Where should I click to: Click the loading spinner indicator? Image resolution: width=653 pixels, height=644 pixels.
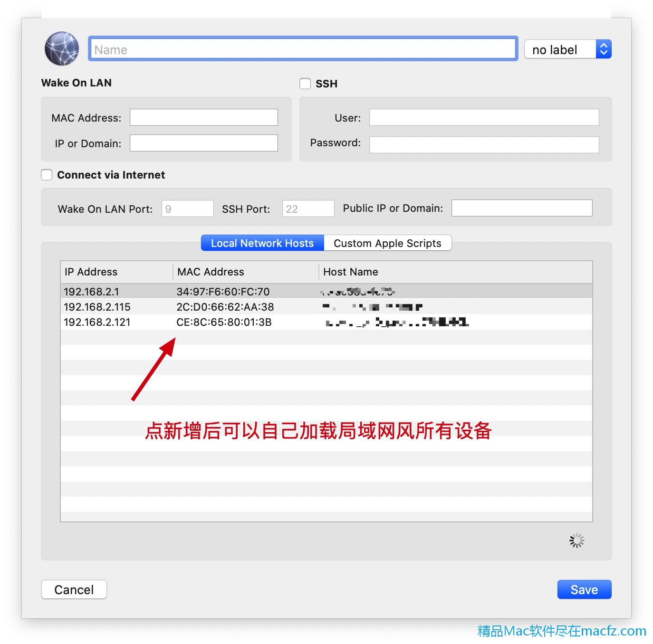[577, 540]
